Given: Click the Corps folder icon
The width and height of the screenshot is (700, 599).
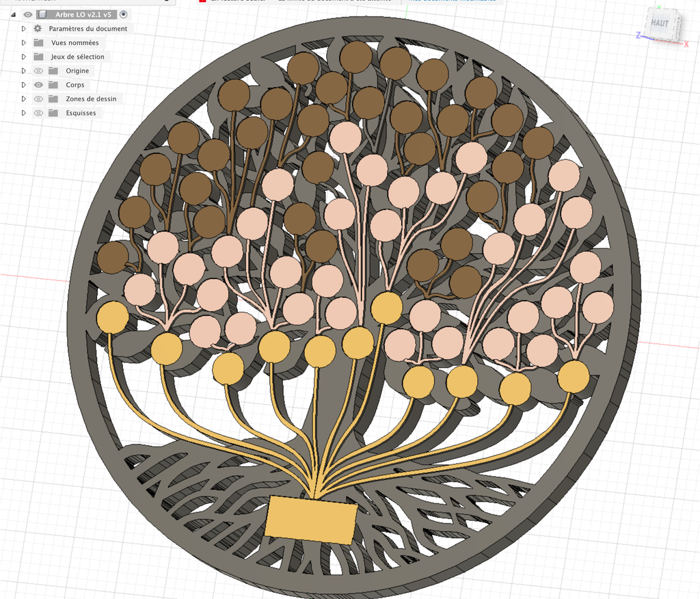Looking at the screenshot, I should (x=53, y=85).
